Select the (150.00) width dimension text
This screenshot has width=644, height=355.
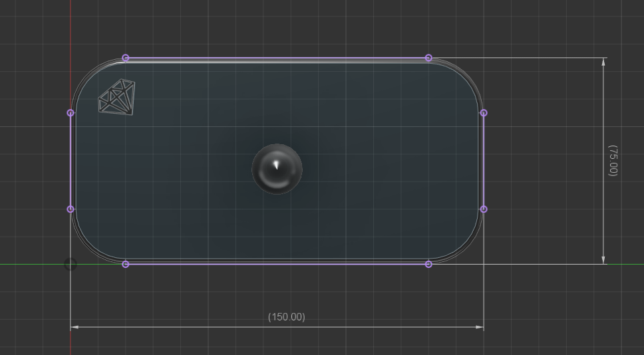click(286, 317)
